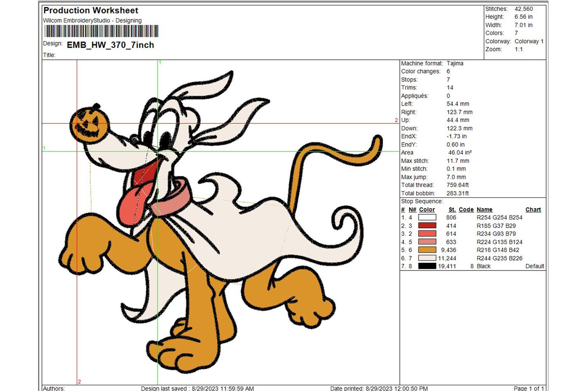This screenshot has width=588, height=391.
Task: Click the "Code" column header
Action: pyautogui.click(x=466, y=210)
